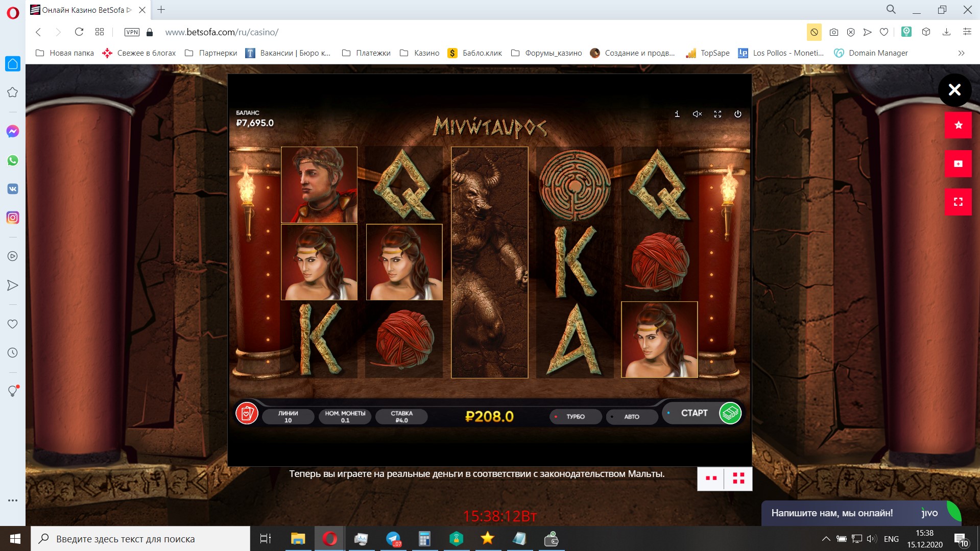This screenshot has width=980, height=551.
Task: Toggle ТУРБО mode
Action: [575, 417]
